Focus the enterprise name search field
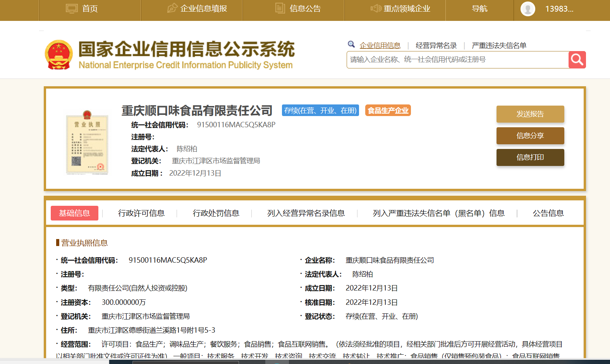610x364 pixels. [x=457, y=60]
